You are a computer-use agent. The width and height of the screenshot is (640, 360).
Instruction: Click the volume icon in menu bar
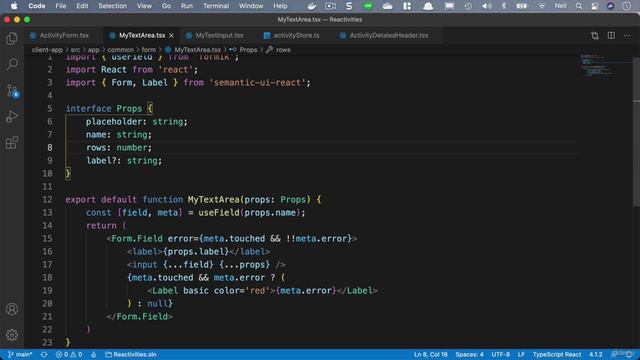487,6
